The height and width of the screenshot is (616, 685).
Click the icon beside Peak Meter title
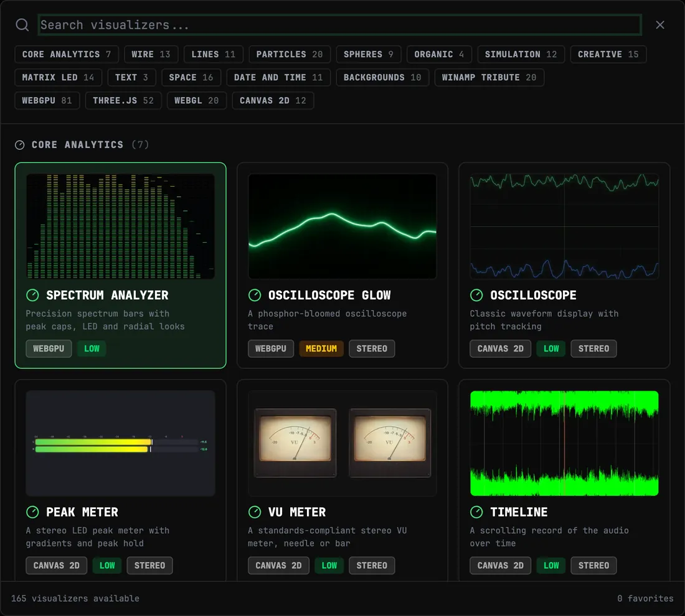(32, 512)
